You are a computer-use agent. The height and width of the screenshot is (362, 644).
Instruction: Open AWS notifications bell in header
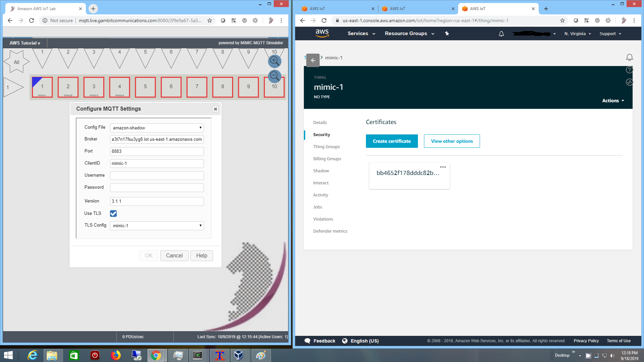tap(501, 34)
